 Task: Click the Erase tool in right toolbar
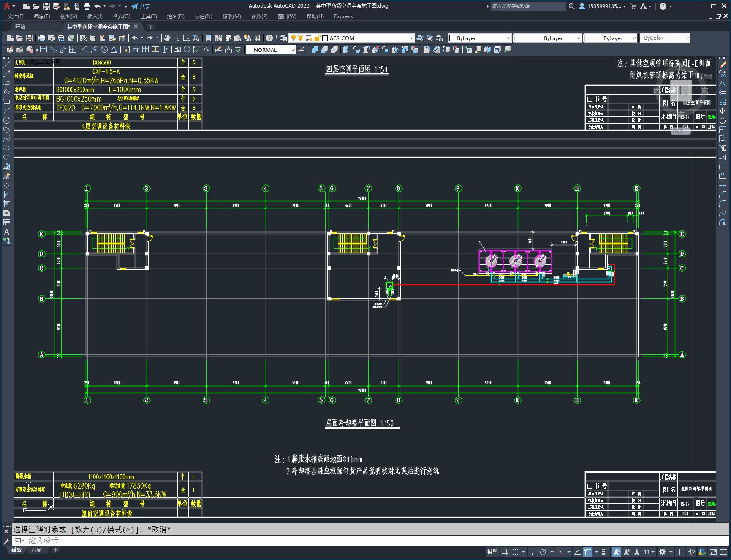pyautogui.click(x=723, y=64)
